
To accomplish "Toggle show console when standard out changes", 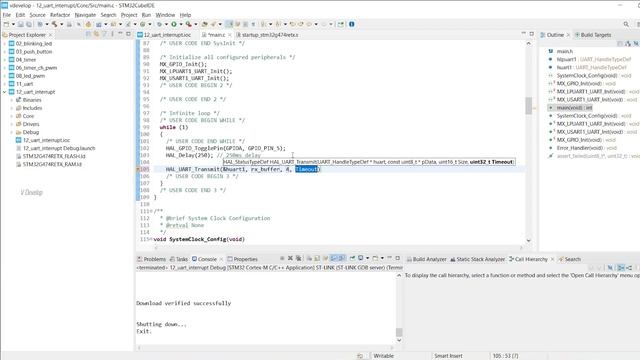I will pyautogui.click(x=334, y=258).
